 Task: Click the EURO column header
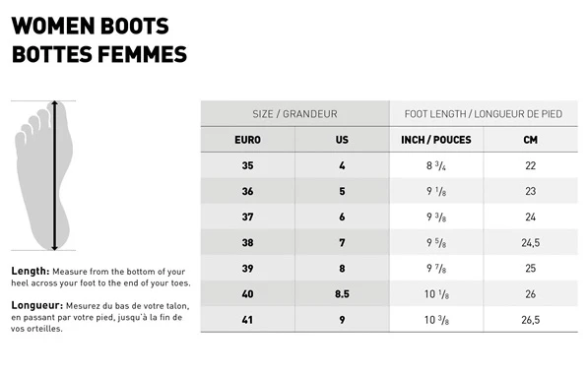coord(247,140)
